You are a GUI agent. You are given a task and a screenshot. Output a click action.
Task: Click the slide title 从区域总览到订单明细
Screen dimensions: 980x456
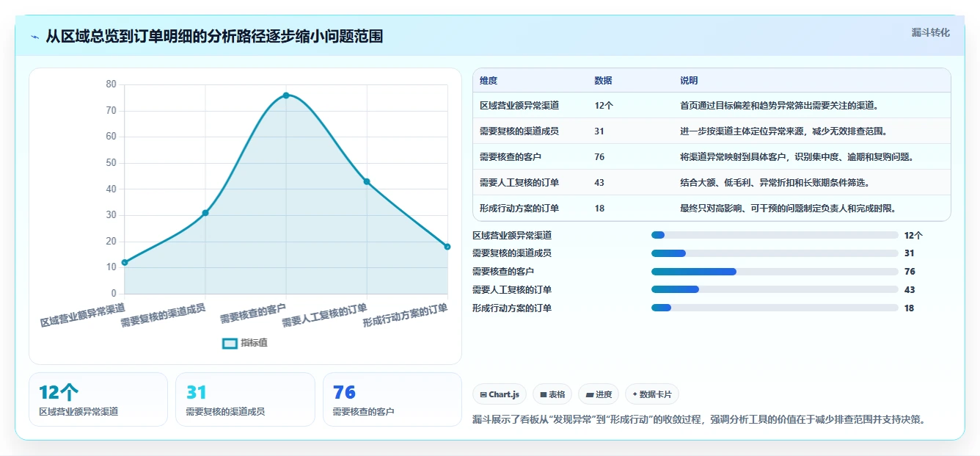coord(214,37)
